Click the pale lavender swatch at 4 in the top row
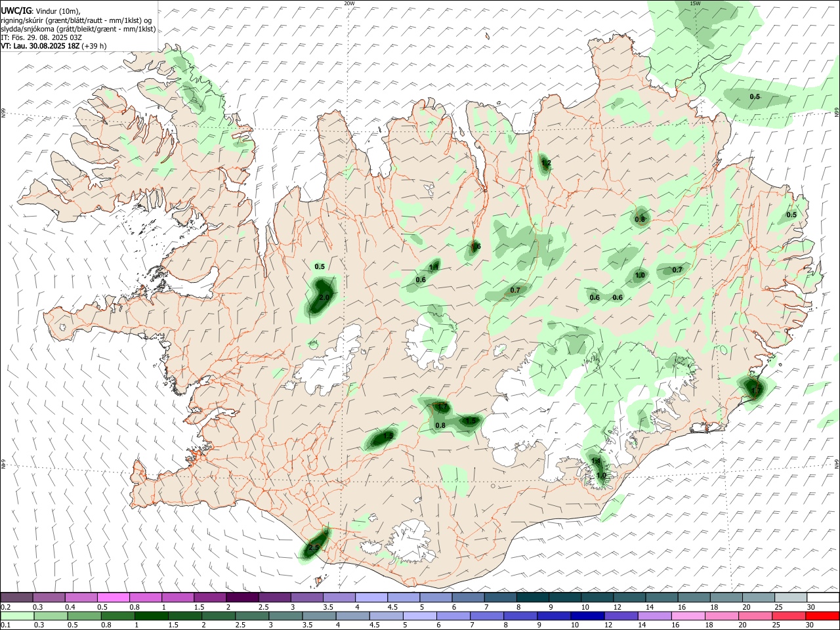The image size is (840, 630). [x=371, y=598]
